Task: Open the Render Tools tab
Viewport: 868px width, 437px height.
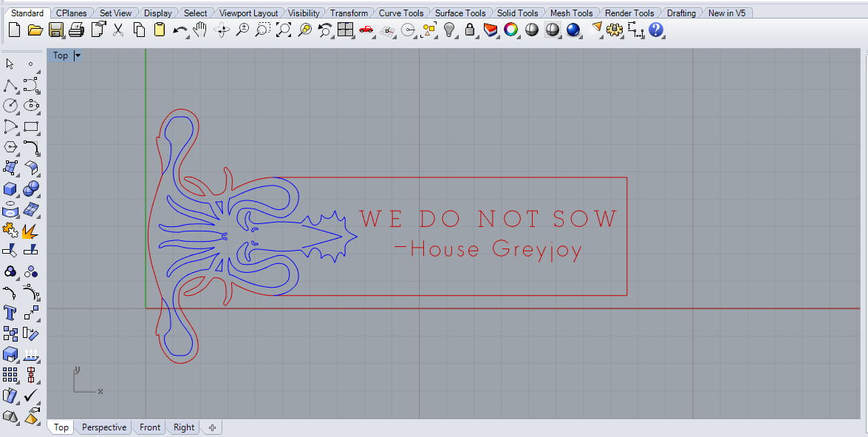Action: (x=629, y=13)
